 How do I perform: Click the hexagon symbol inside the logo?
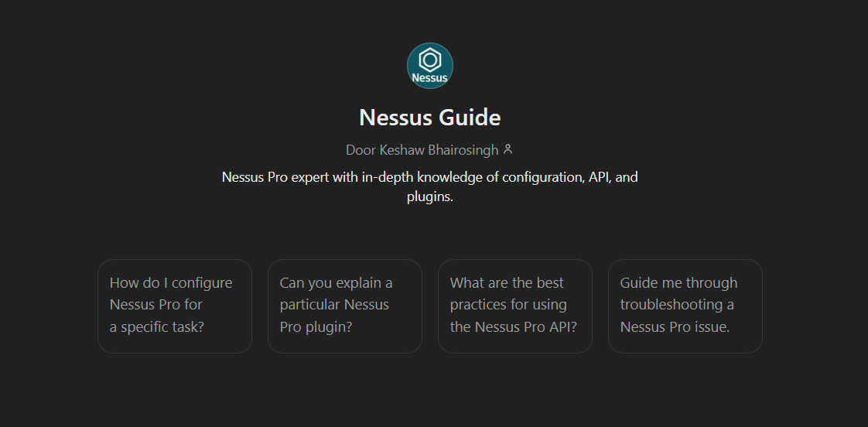point(430,60)
